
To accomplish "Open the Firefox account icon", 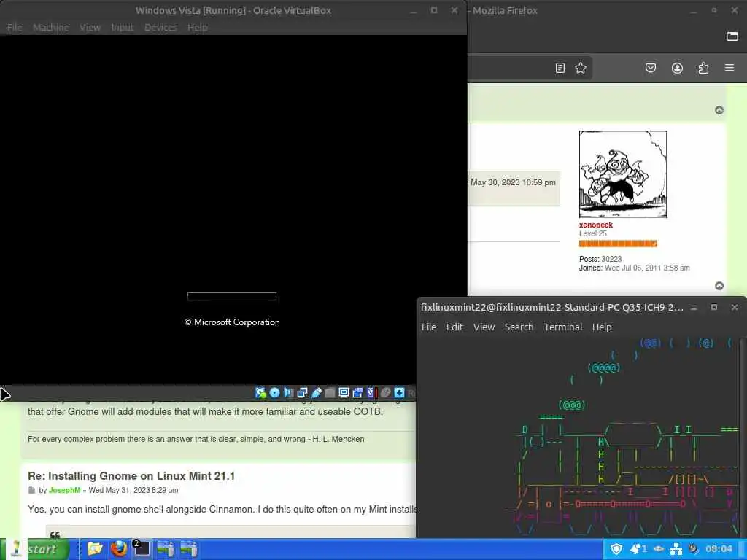I will click(677, 68).
